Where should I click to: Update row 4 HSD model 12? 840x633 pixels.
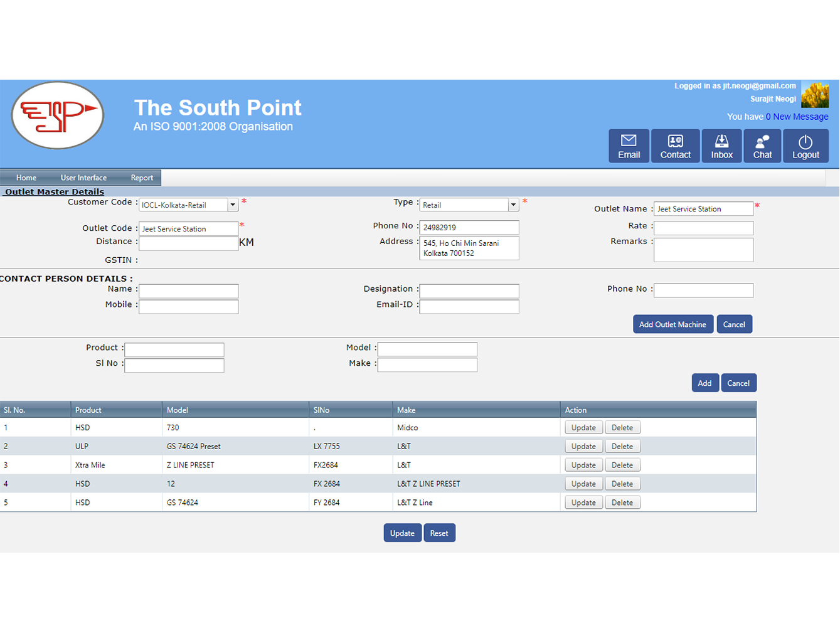point(583,484)
